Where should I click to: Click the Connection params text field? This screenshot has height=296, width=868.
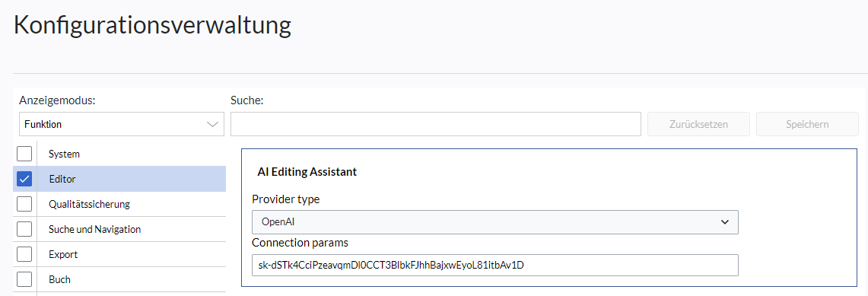point(495,265)
